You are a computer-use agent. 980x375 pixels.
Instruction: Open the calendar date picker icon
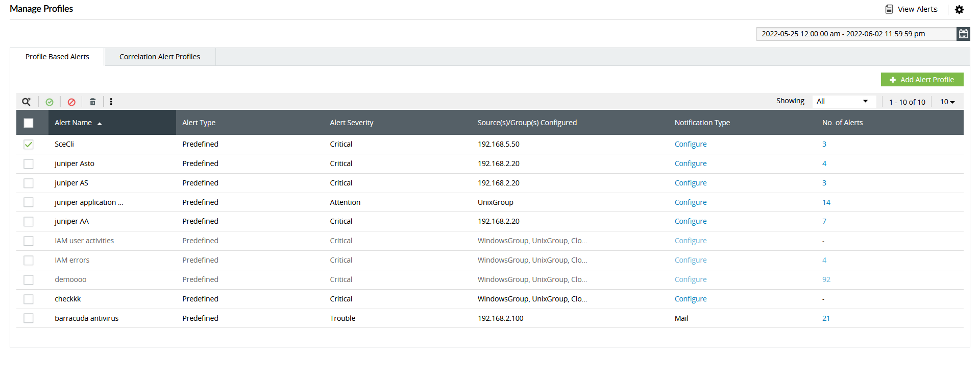pos(963,34)
